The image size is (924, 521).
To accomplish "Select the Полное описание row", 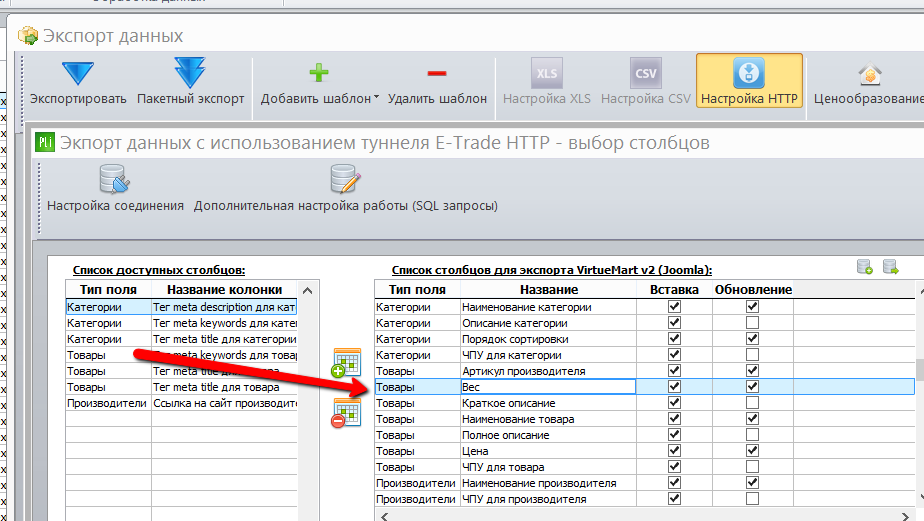I will click(x=644, y=435).
